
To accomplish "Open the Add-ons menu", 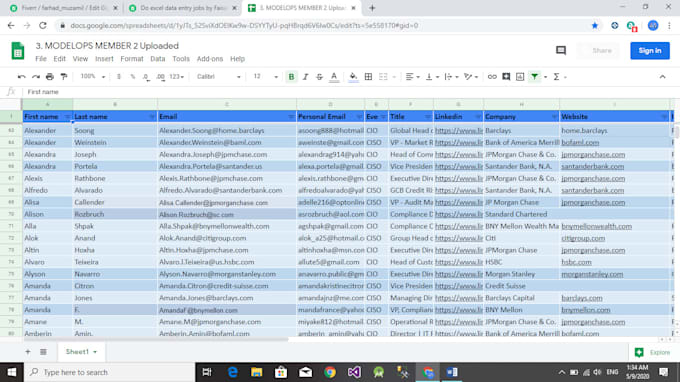I will pos(209,59).
